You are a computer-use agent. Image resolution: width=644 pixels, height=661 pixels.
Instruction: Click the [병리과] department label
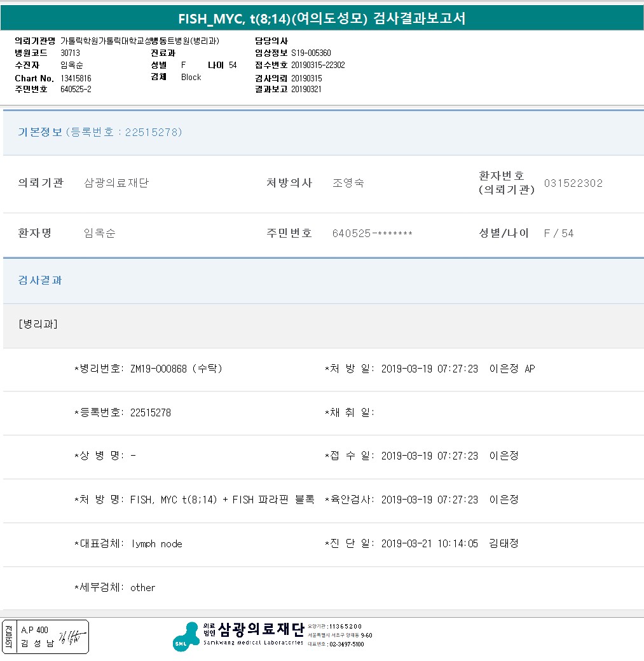[38, 324]
